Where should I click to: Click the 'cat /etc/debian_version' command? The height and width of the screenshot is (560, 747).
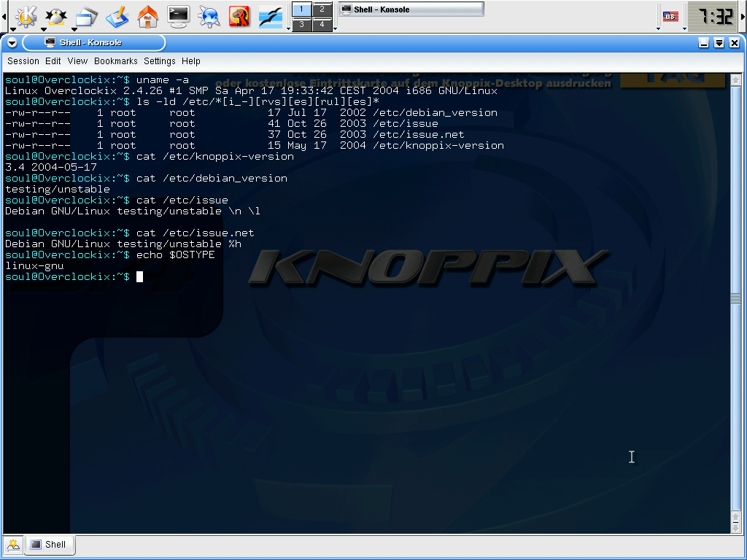click(212, 178)
